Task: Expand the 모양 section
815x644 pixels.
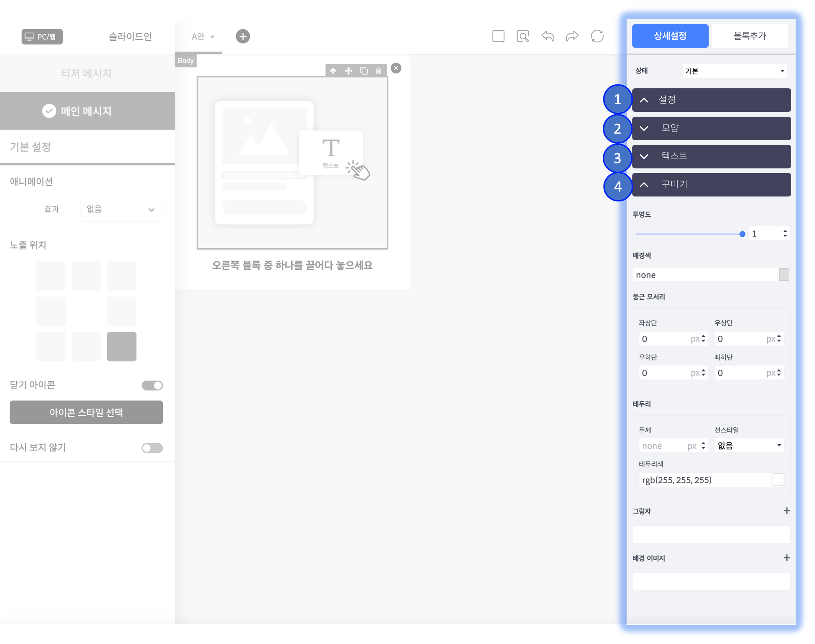Action: click(711, 128)
